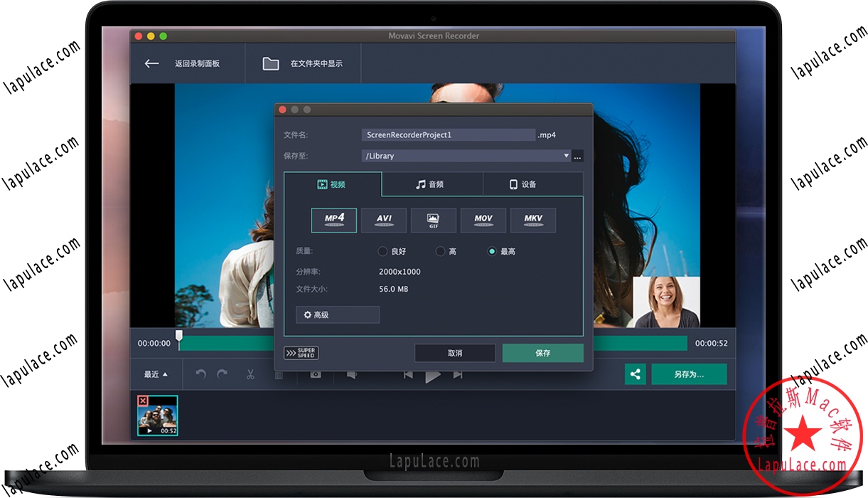
Task: Collapse the 最近 recent list
Action: (154, 373)
